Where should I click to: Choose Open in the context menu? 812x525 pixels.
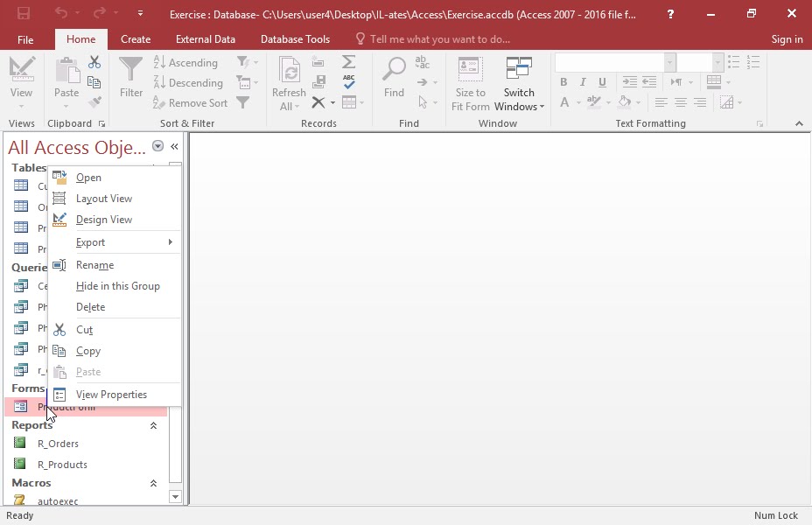tap(115, 178)
